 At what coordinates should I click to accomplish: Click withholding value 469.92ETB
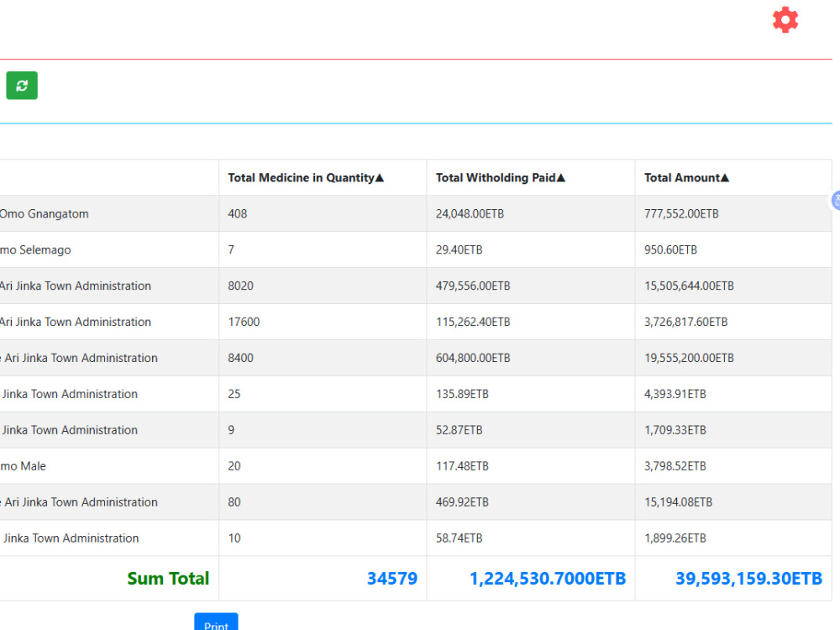point(462,502)
